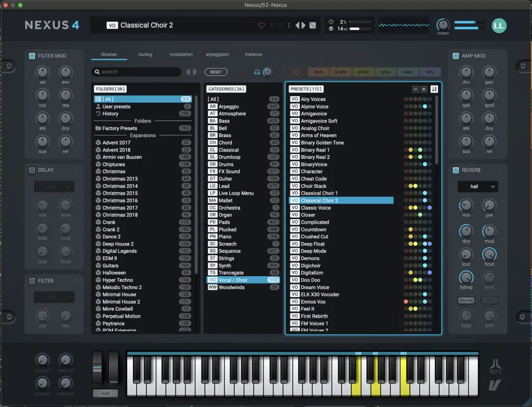532x407 pixels.
Task: Enable the hold button next to the keyboard
Action: coord(105,394)
